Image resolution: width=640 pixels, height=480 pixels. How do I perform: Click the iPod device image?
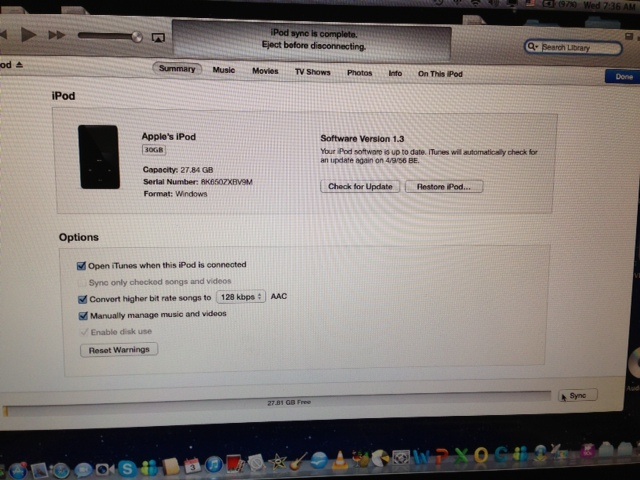click(99, 157)
